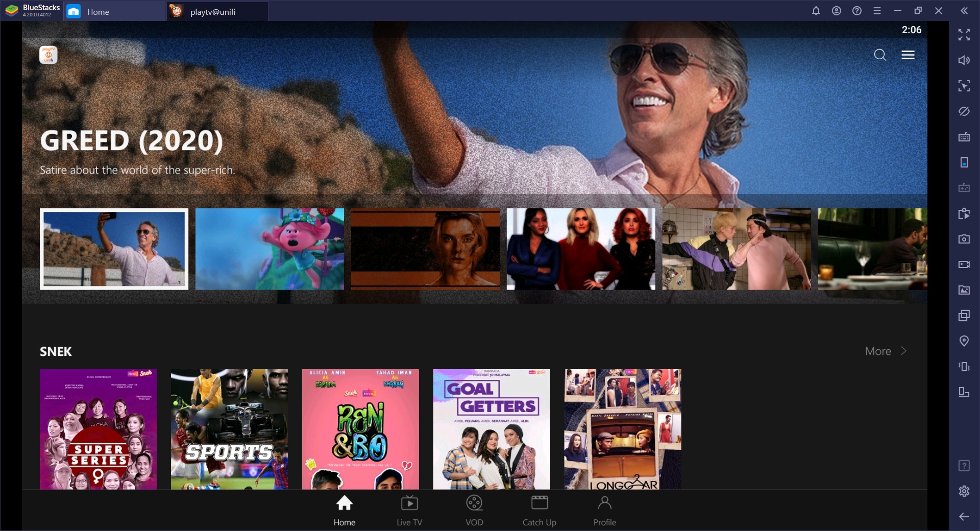
Task: Select the three women thumbnail
Action: (x=581, y=249)
